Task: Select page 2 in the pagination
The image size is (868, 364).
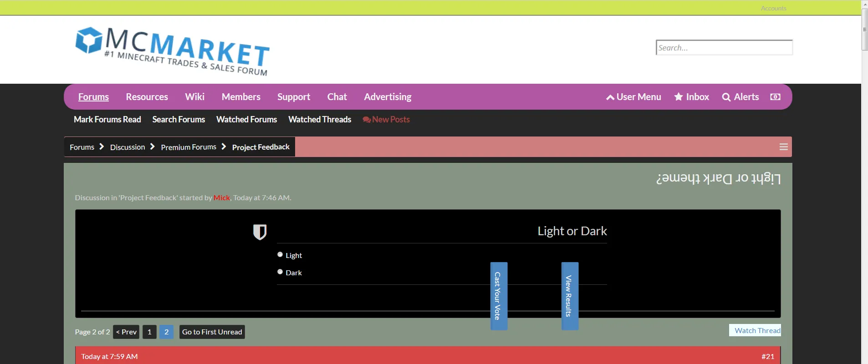Action: (x=166, y=332)
